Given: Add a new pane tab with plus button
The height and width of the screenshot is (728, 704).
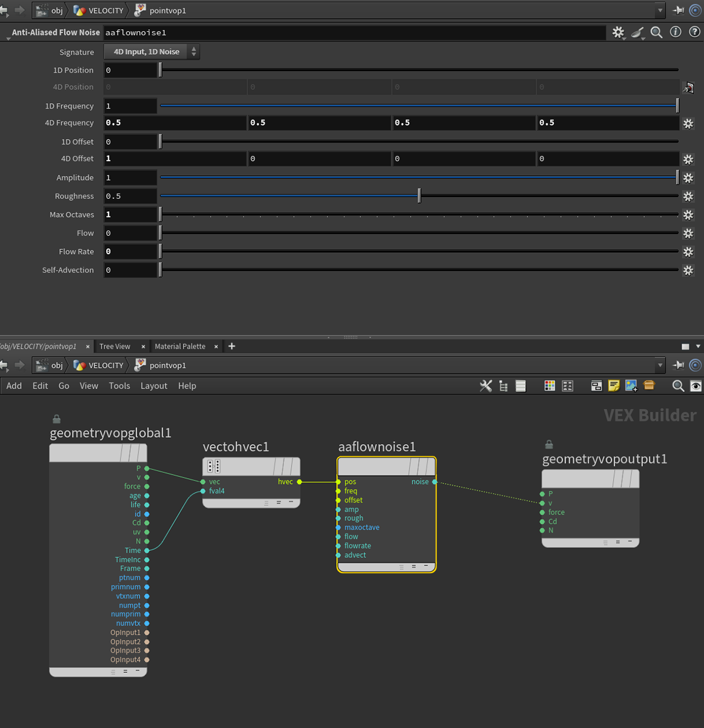Looking at the screenshot, I should [232, 346].
